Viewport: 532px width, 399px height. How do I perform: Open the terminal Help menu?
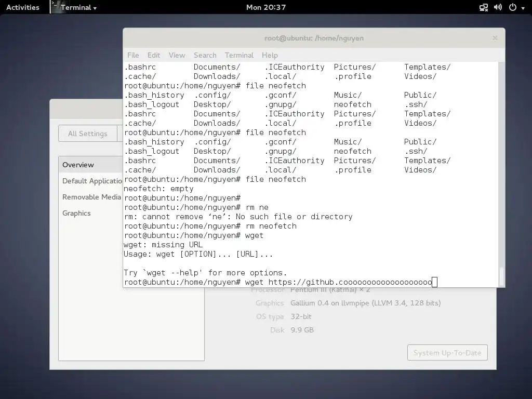270,55
